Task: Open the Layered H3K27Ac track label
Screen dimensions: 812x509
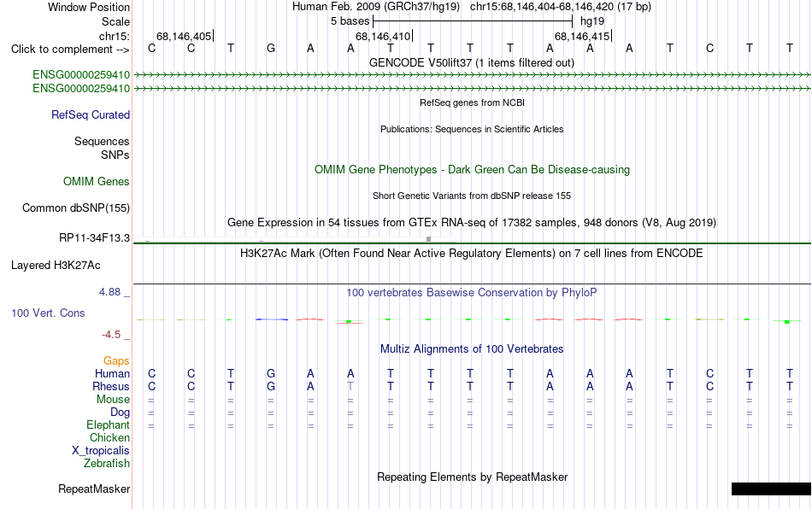Action: [56, 266]
